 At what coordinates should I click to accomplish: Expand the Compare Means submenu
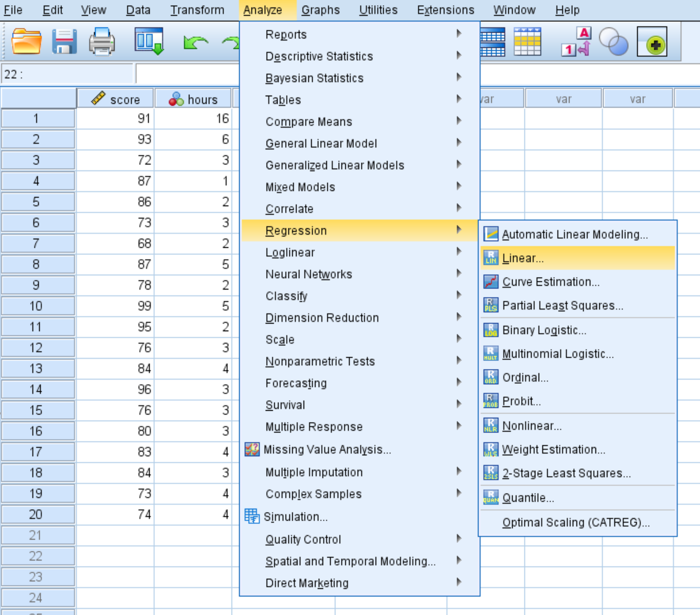click(360, 122)
